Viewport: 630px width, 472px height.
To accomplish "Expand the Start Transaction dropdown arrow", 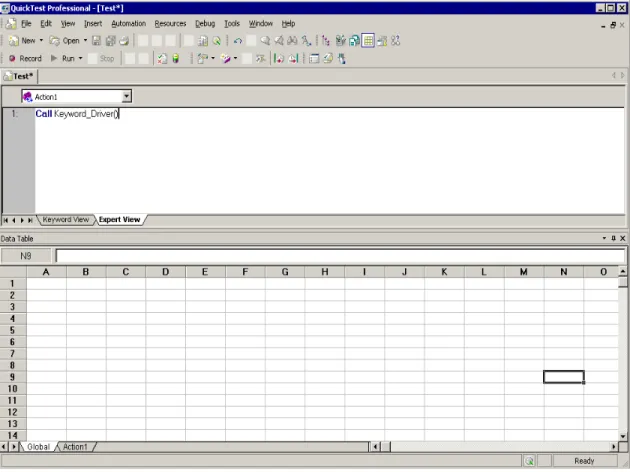I will tap(235, 59).
